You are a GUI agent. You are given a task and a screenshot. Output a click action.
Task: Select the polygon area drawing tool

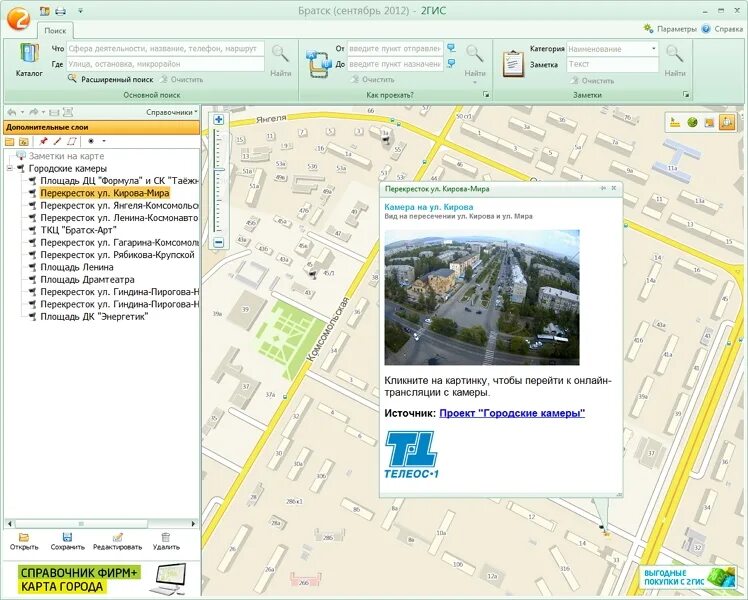click(x=72, y=141)
